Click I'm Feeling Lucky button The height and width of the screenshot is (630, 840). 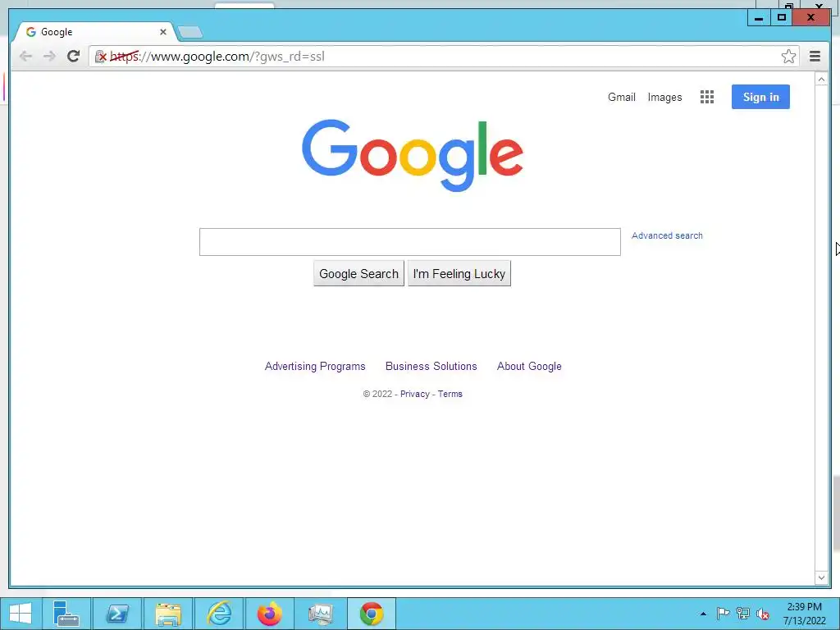pos(459,274)
